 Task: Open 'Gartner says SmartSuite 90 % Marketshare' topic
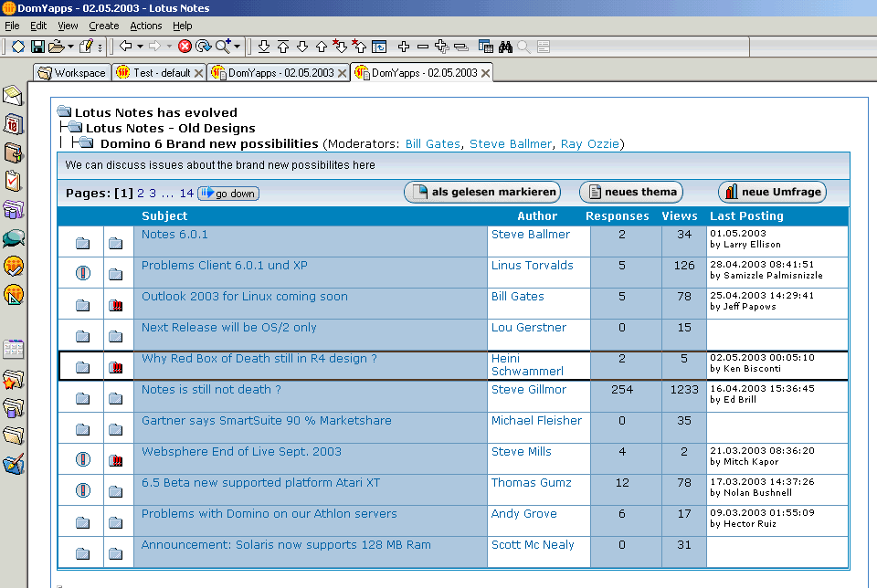click(266, 420)
